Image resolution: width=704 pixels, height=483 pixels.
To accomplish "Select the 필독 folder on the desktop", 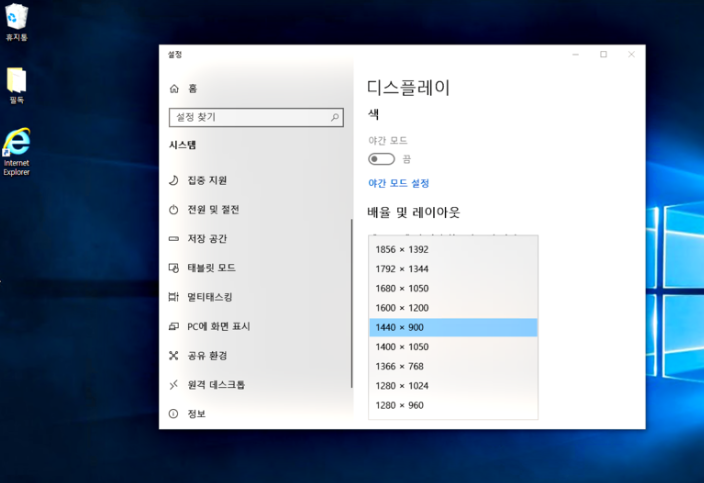I will coord(17,85).
